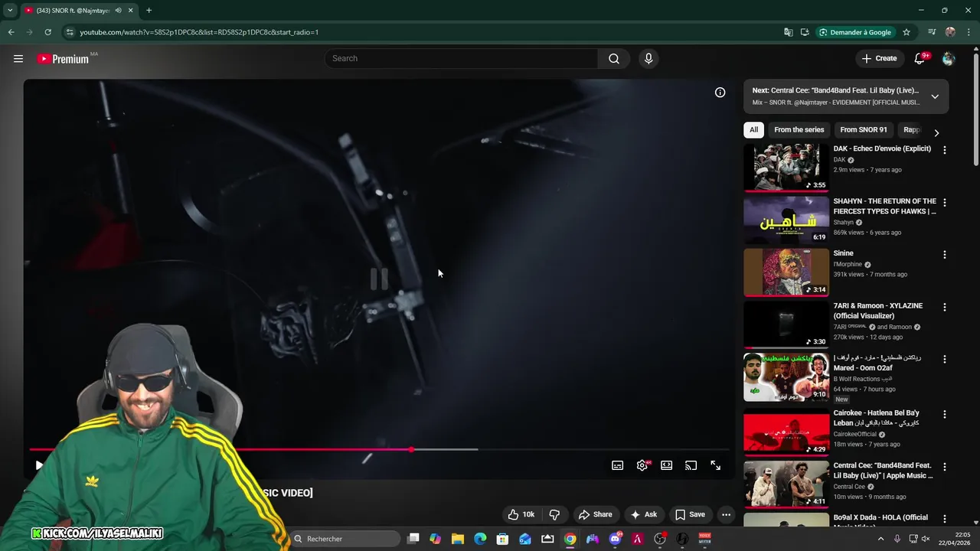Open options for Sinine video

944,255
